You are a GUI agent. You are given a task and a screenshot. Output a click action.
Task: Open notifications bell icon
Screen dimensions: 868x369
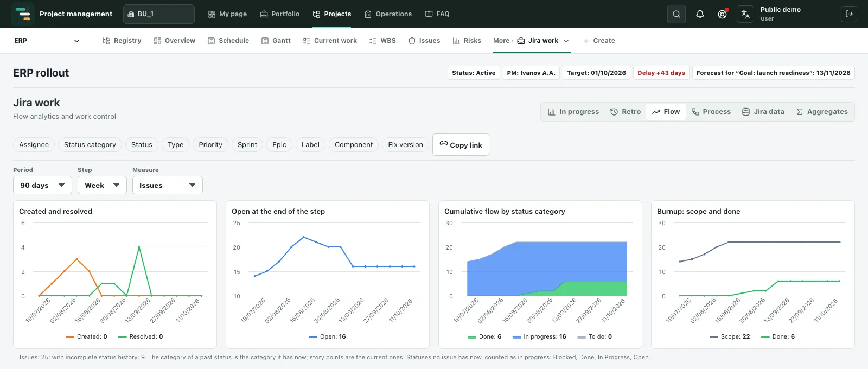click(x=700, y=14)
